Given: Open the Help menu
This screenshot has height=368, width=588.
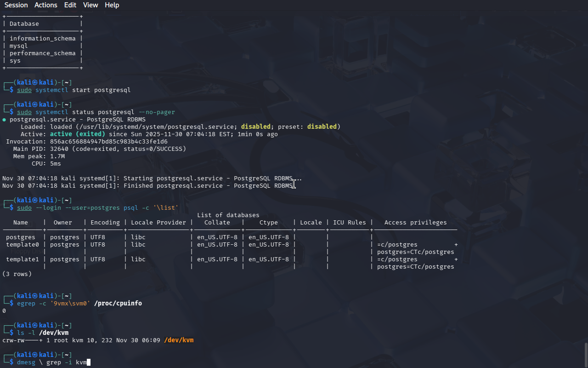Looking at the screenshot, I should 112,5.
